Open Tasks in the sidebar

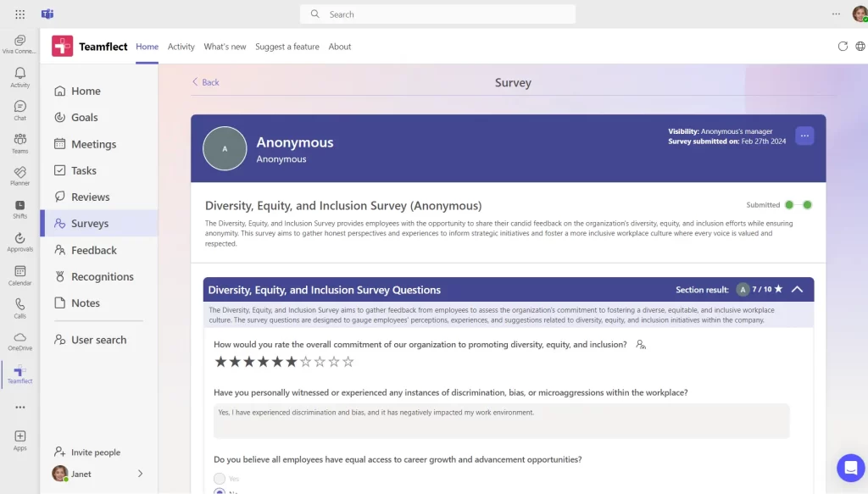[x=98, y=170]
